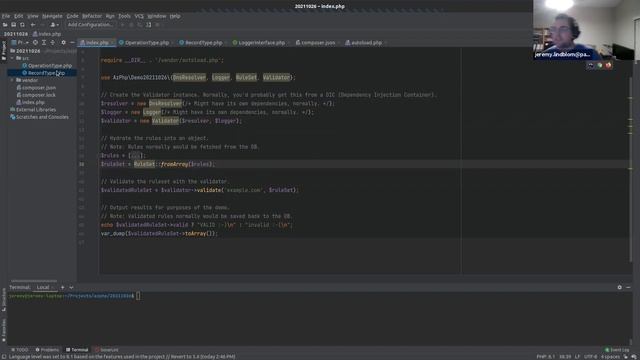
Task: Open the Code menu
Action: tap(72, 16)
